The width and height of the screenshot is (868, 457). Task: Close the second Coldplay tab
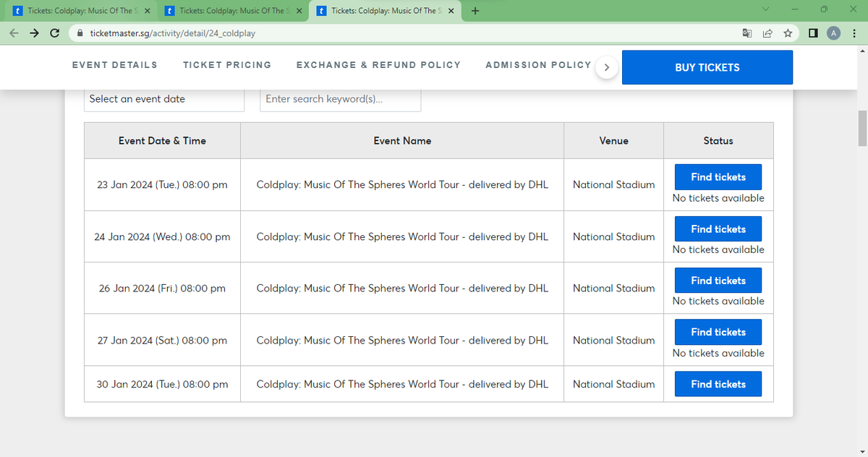(299, 11)
